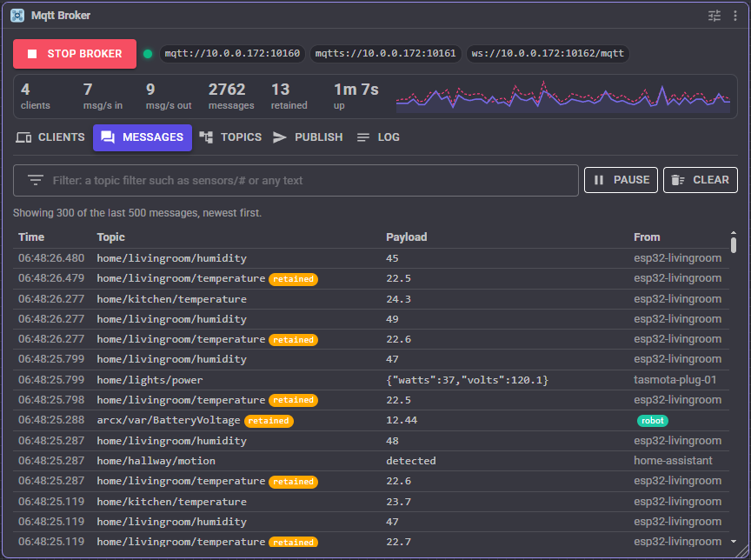Click the retained badge on the 22.6 row at 06:48:26.277
The width and height of the screenshot is (751, 560).
click(x=293, y=340)
